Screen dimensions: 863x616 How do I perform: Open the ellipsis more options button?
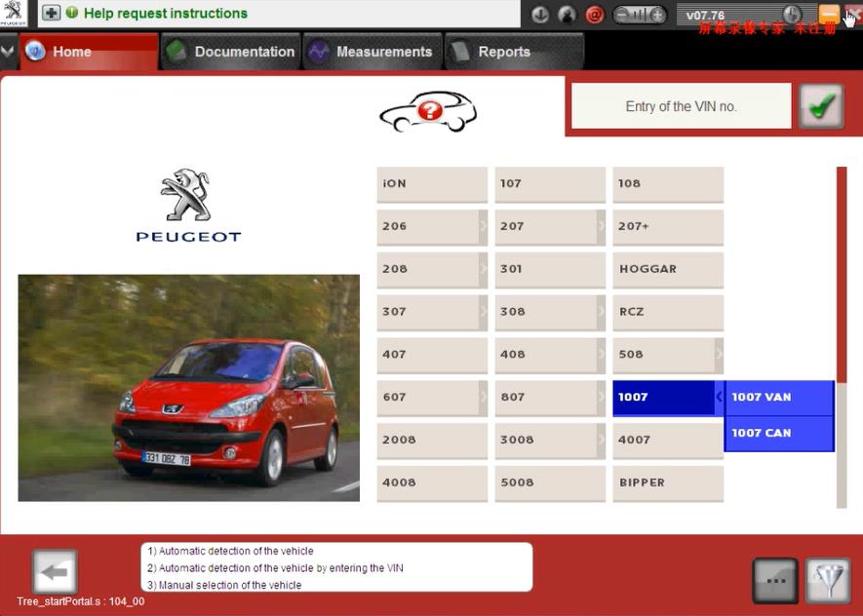(x=775, y=580)
